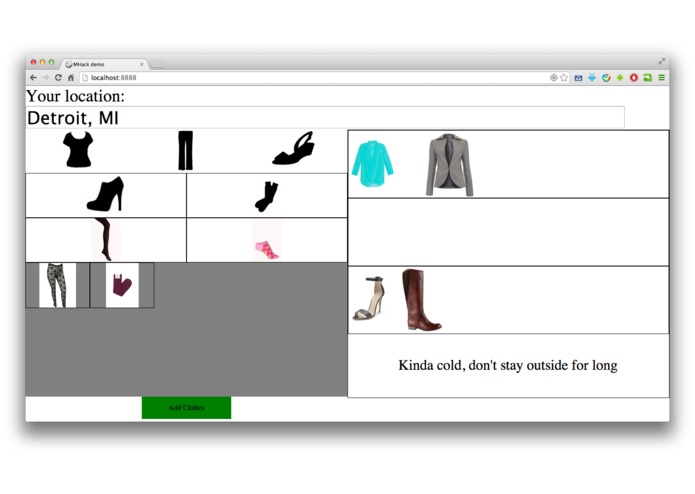
Task: Click the turquoise blouse suggestion
Action: coord(372,163)
